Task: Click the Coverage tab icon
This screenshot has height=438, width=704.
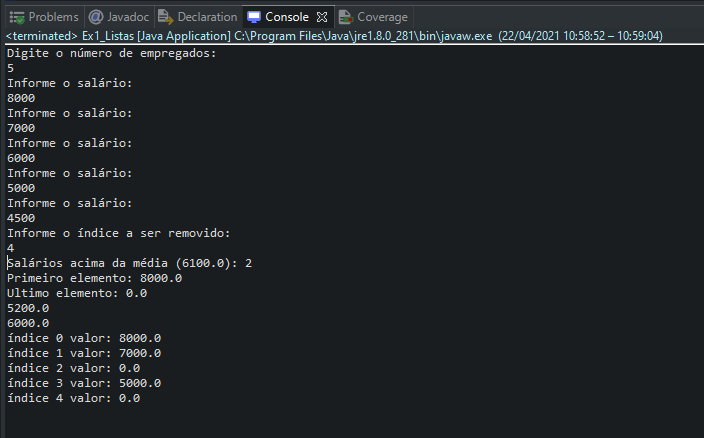Action: 346,17
